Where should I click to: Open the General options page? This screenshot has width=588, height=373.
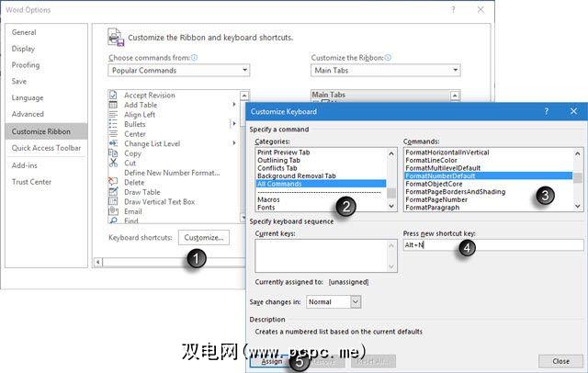click(x=24, y=32)
